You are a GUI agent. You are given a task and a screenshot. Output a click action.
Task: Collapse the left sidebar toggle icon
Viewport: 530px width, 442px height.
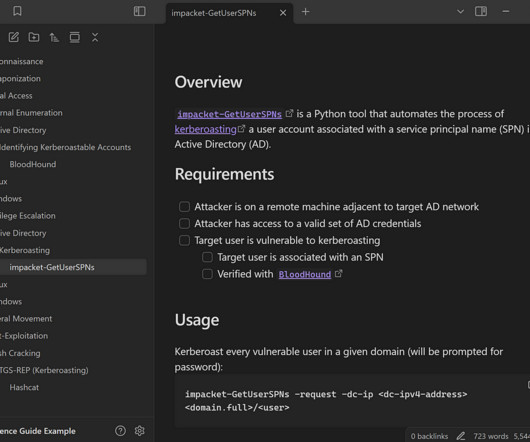click(140, 11)
